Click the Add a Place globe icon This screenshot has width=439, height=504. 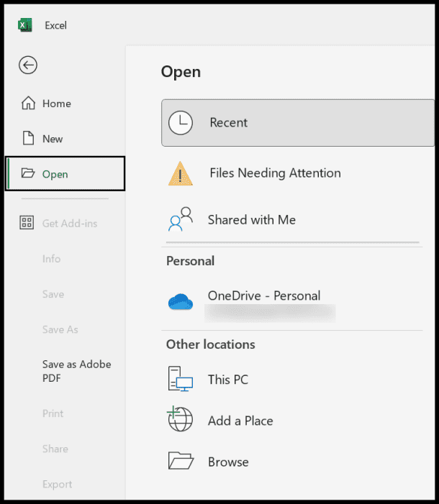click(x=181, y=420)
